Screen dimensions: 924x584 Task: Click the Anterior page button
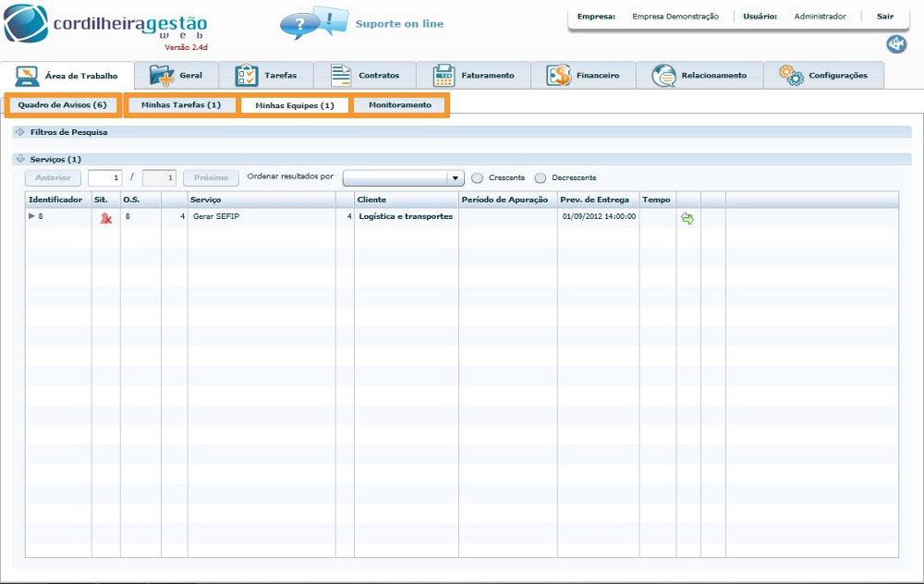coord(53,178)
